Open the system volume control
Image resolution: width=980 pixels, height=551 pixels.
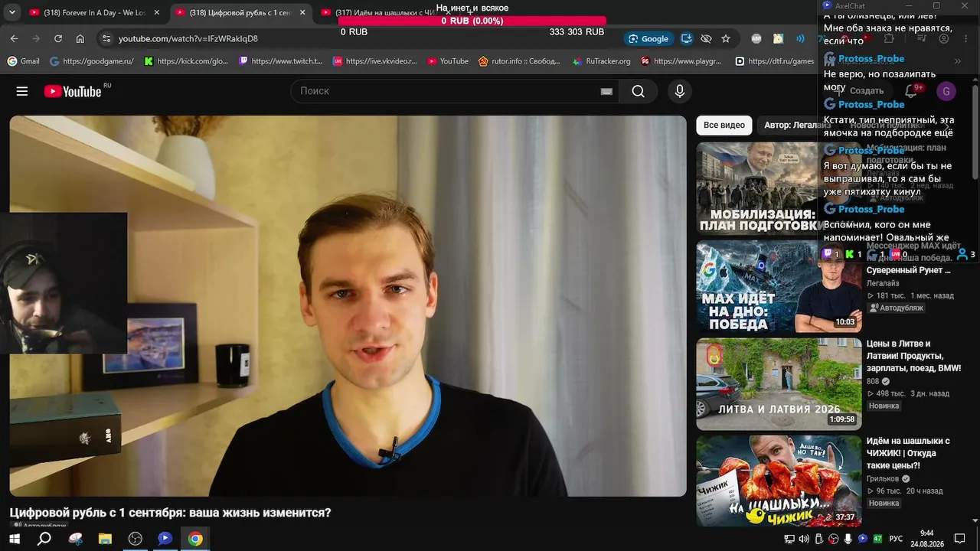804,539
